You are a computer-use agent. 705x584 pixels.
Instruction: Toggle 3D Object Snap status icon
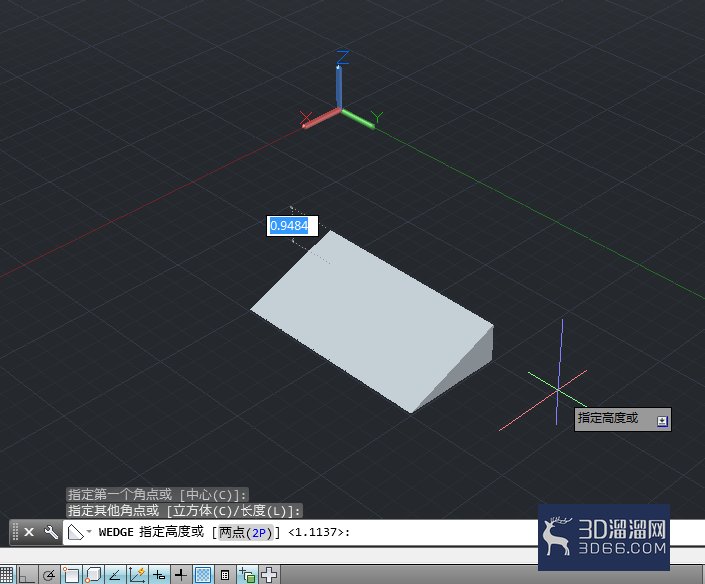click(93, 575)
